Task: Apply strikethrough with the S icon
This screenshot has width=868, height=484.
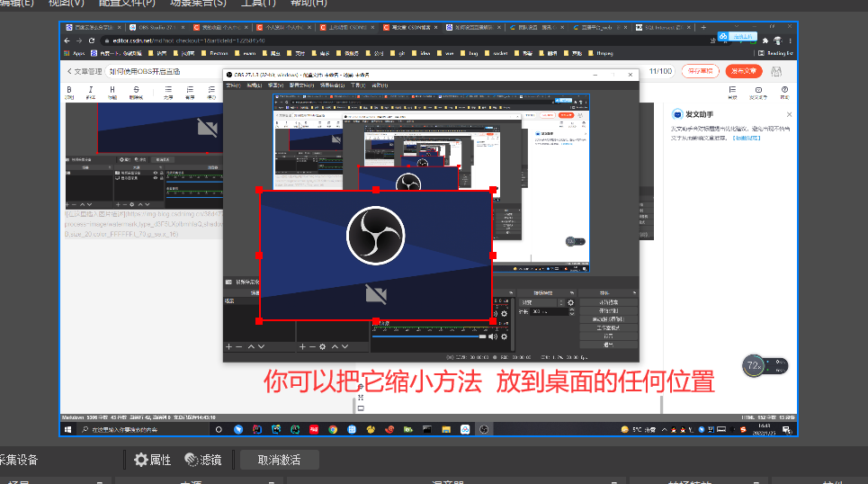Action: point(136,92)
